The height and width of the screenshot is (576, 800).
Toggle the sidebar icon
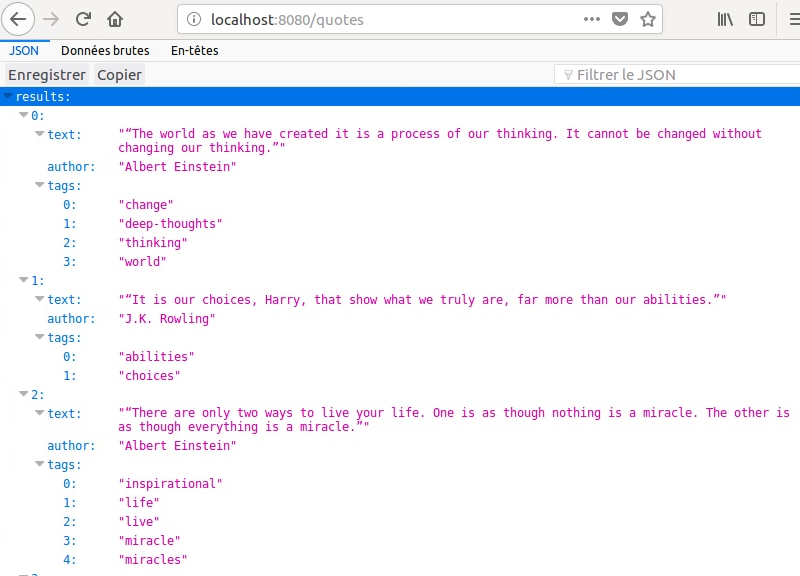pos(757,19)
